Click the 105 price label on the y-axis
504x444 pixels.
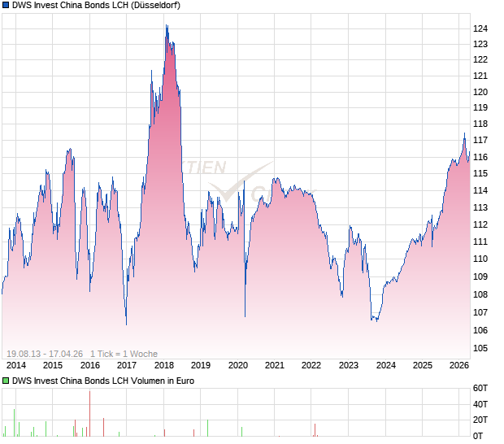(480, 349)
